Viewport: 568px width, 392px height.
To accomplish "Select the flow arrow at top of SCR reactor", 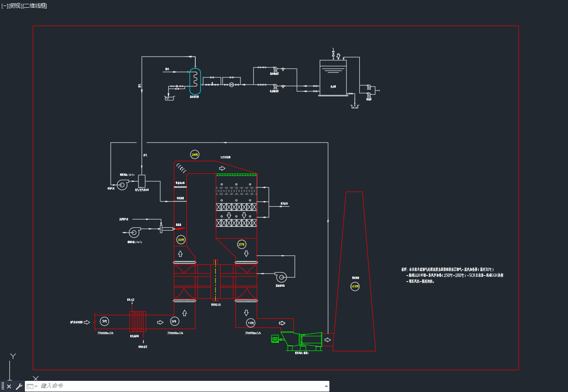I will pyautogui.click(x=222, y=168).
